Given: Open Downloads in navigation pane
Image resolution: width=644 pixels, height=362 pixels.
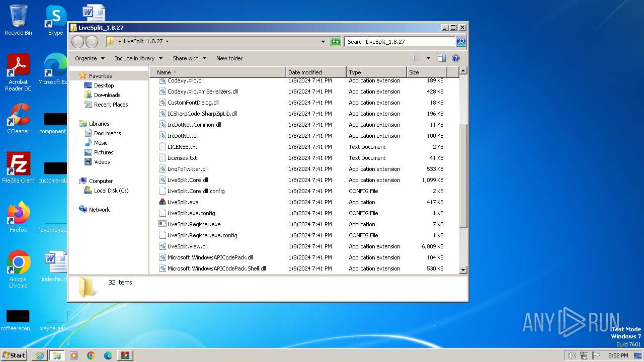Looking at the screenshot, I should coord(107,95).
